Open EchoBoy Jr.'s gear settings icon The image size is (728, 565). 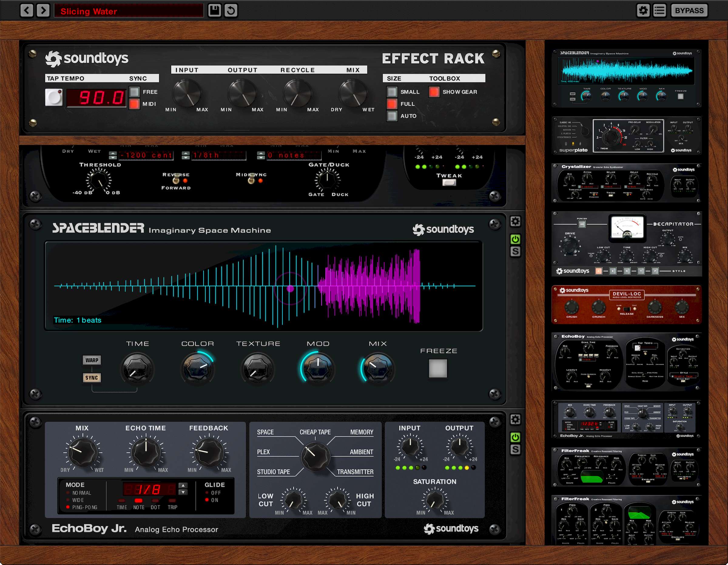[515, 419]
